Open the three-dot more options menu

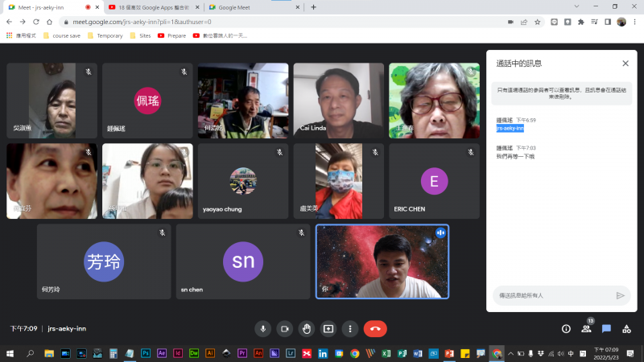(349, 328)
